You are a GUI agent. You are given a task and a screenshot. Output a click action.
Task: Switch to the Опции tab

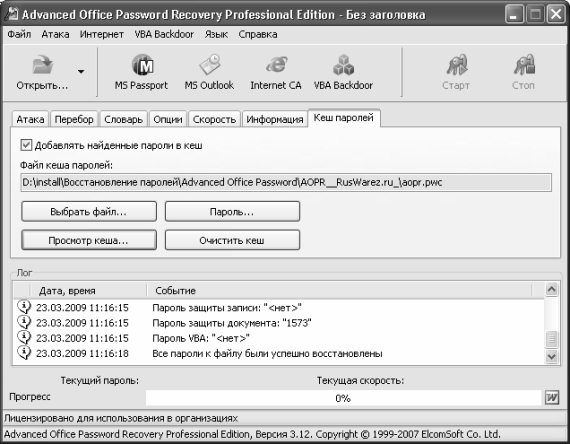pos(168,119)
